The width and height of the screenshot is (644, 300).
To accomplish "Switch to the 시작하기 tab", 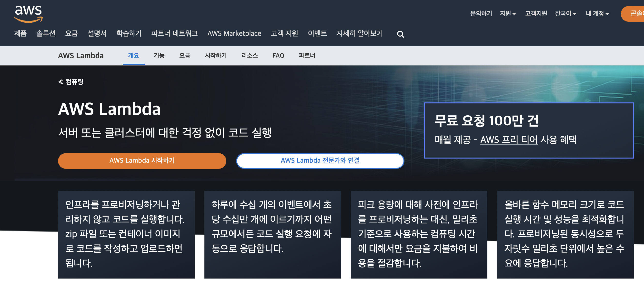I will coord(216,56).
